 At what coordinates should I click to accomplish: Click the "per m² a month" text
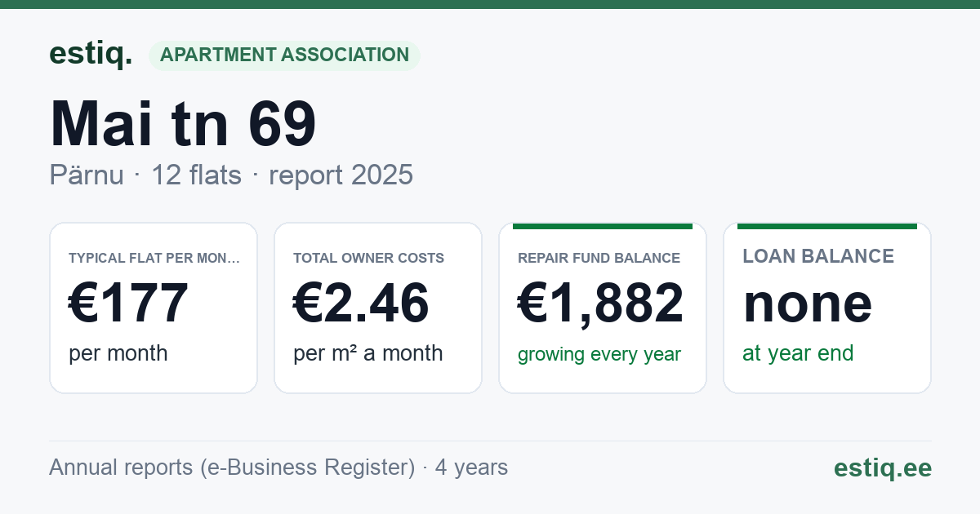click(x=368, y=353)
